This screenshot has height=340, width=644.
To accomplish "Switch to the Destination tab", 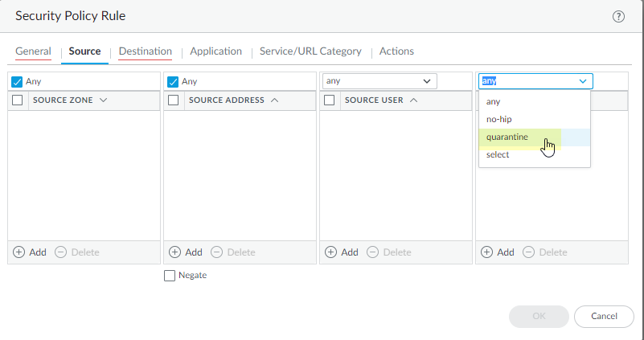I will (x=145, y=51).
